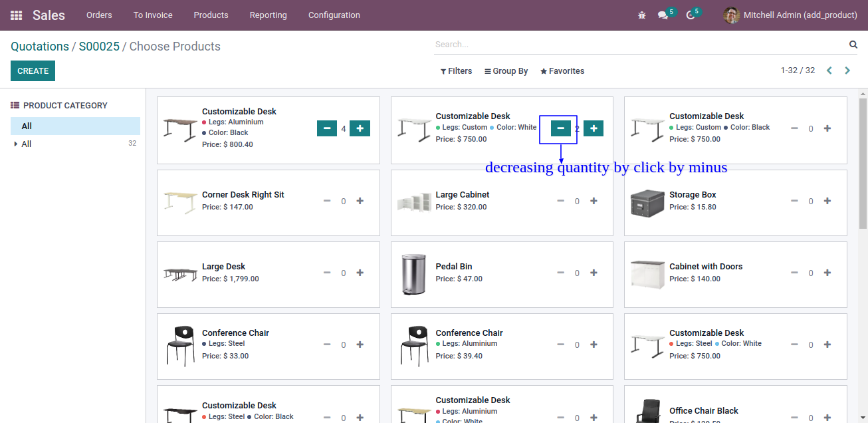Click plus for Pedal Bin

point(594,273)
